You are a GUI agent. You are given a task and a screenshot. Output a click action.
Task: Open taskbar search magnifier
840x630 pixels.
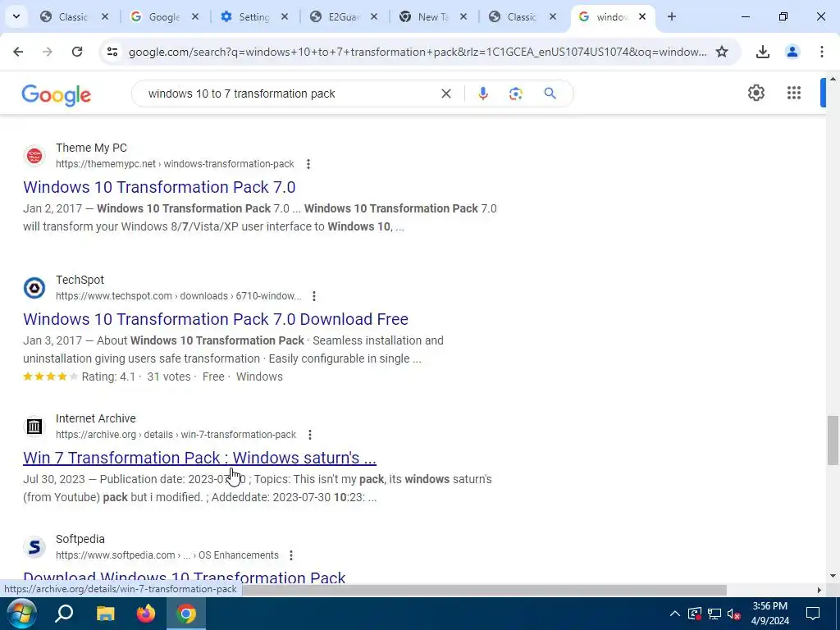coord(64,614)
